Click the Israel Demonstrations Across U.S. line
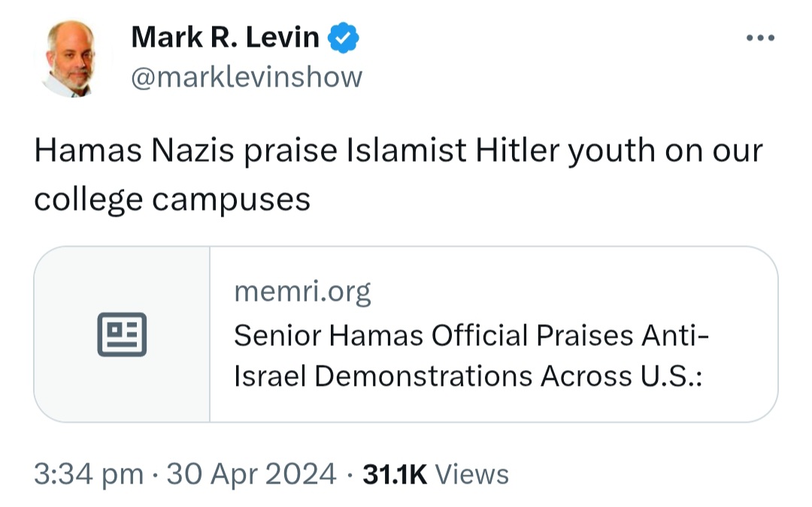Screen dimensions: 812x507 tap(468, 376)
